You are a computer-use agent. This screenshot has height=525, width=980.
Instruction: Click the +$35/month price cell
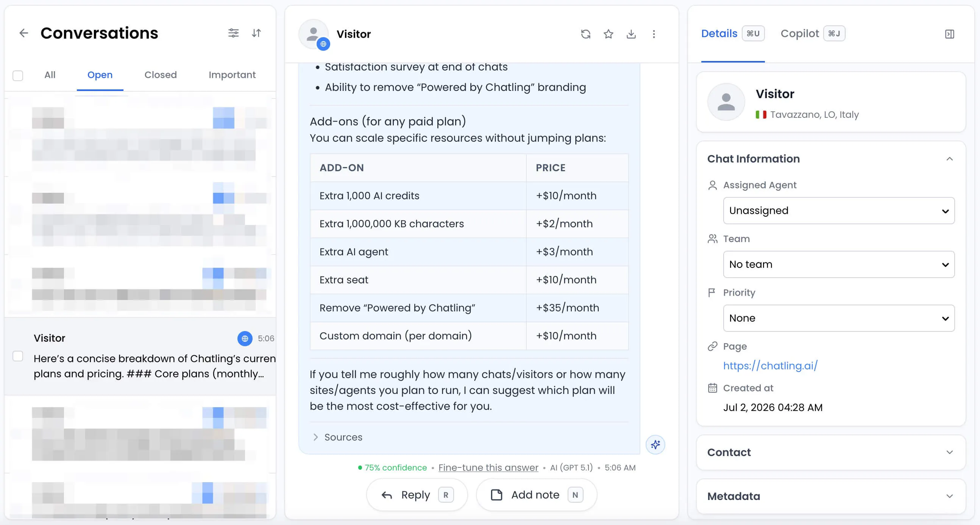[x=577, y=308]
